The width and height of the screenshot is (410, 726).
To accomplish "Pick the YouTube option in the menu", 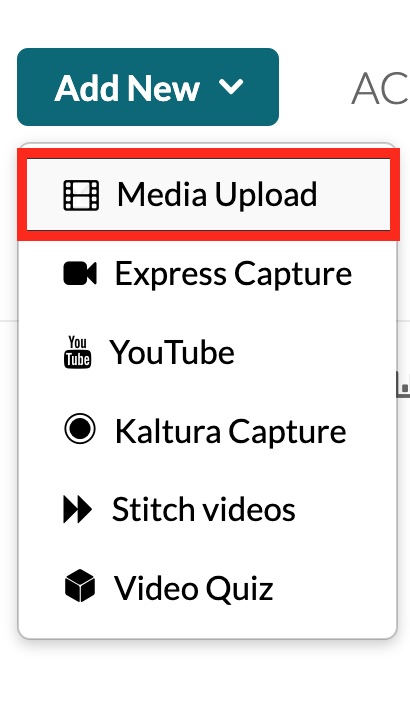I will [x=207, y=352].
